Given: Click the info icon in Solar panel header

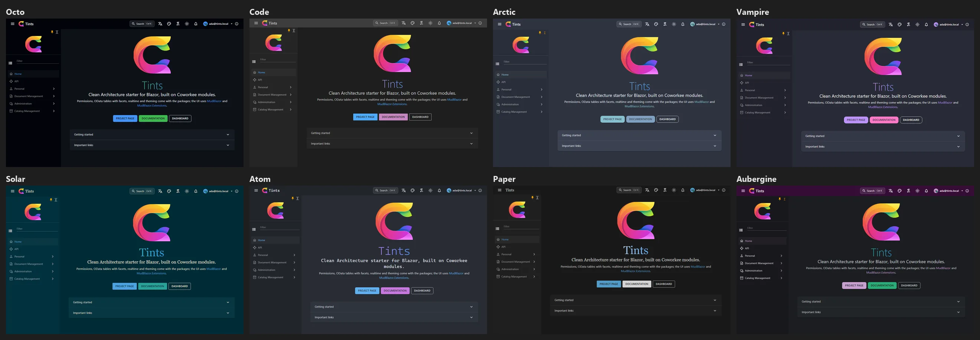Looking at the screenshot, I should [236, 191].
